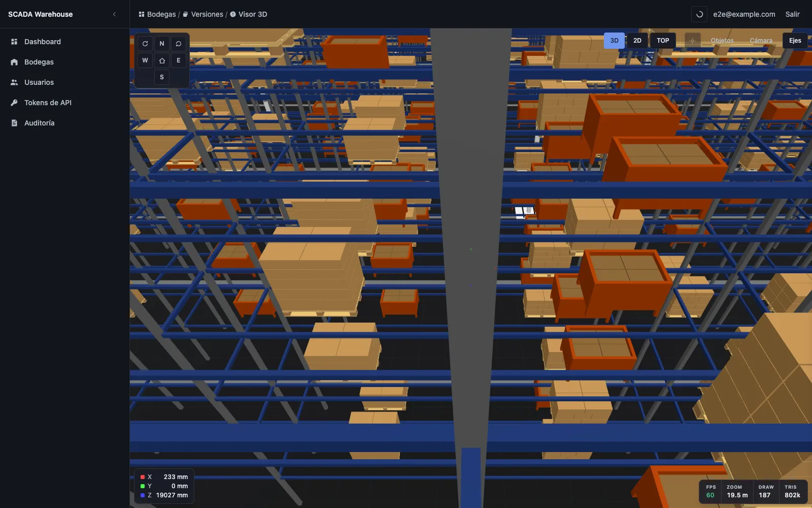Collapse the SCADA Warehouse sidebar

(x=114, y=14)
